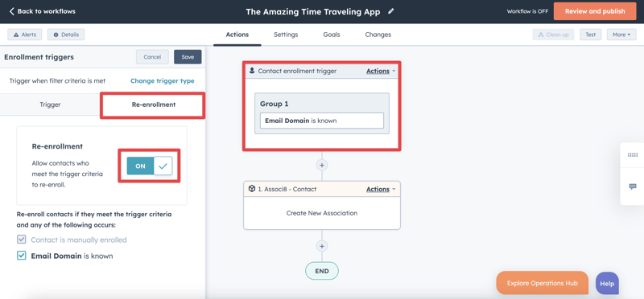644x299 pixels.
Task: Click the Review and publish button
Action: click(595, 11)
